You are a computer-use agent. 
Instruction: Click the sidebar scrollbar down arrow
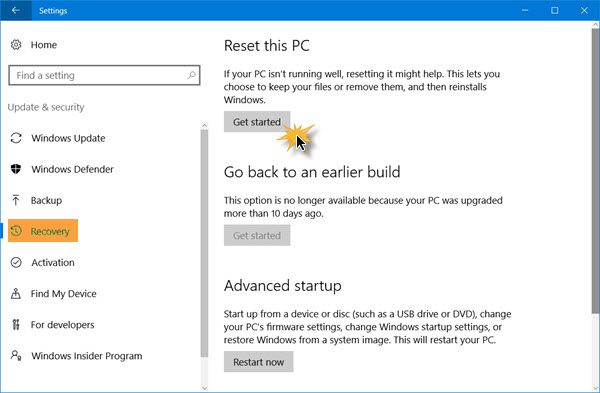(x=204, y=388)
